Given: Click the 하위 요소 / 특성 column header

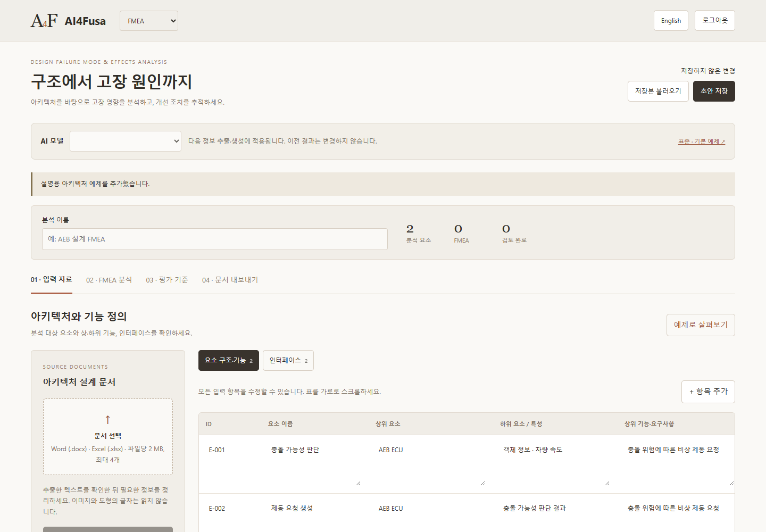Looking at the screenshot, I should point(521,424).
